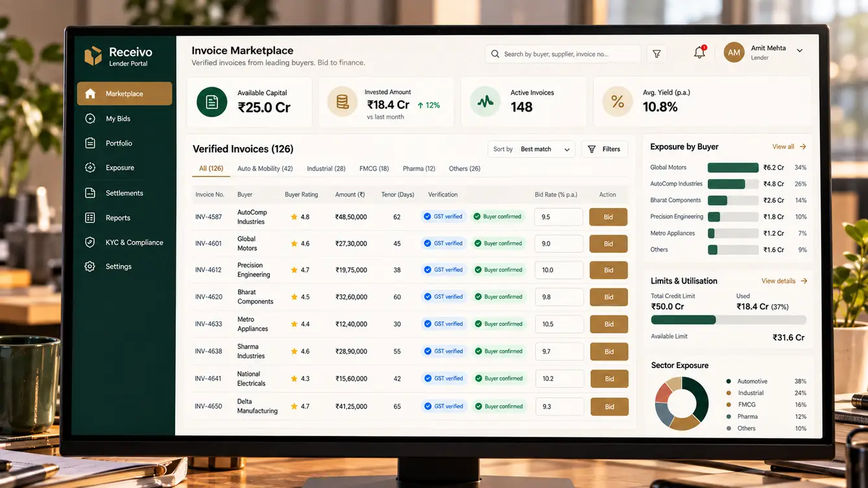The width and height of the screenshot is (868, 488).
Task: Click the Tenor (Days) column header
Action: [x=398, y=194]
